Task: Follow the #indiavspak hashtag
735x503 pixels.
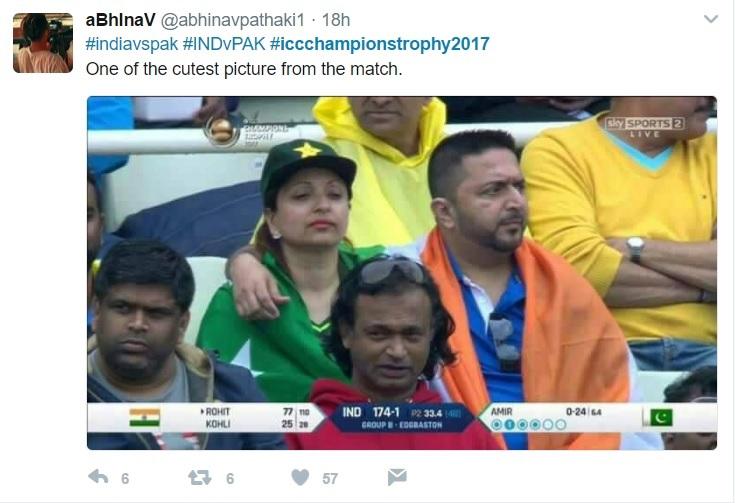Action: [132, 44]
